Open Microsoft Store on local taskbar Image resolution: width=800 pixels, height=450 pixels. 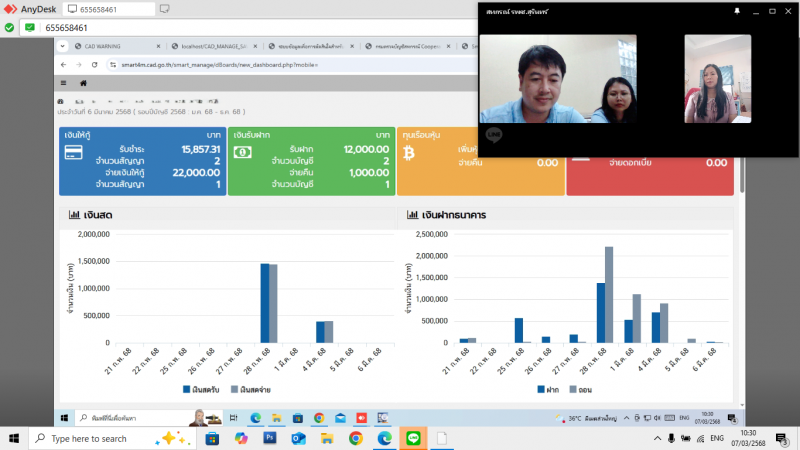click(212, 439)
